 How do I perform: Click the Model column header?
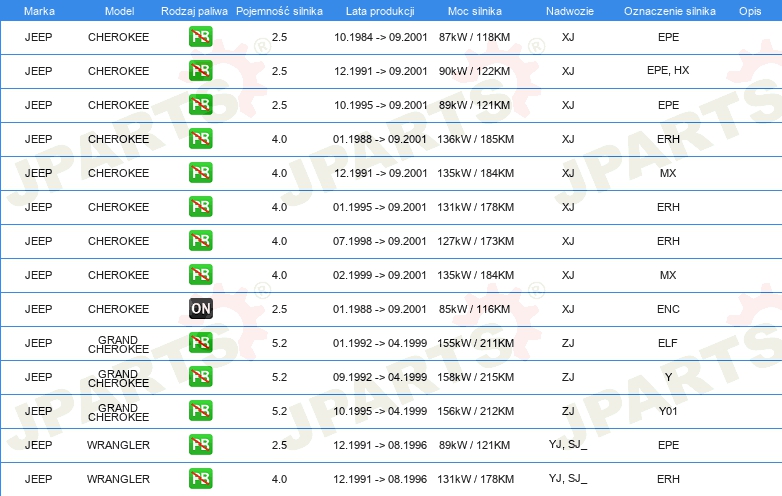click(119, 11)
